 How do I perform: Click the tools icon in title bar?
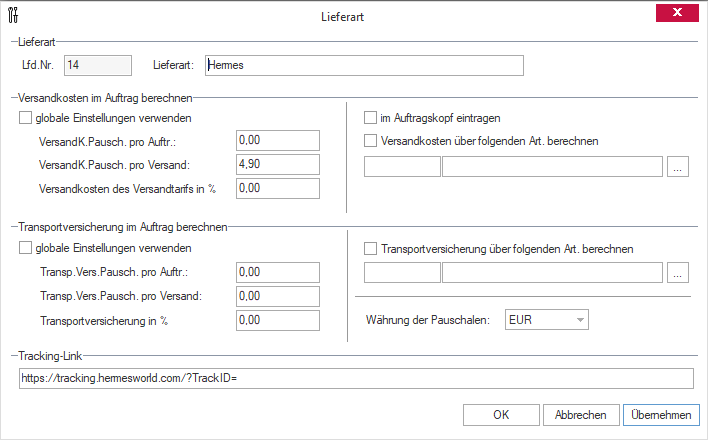click(13, 15)
